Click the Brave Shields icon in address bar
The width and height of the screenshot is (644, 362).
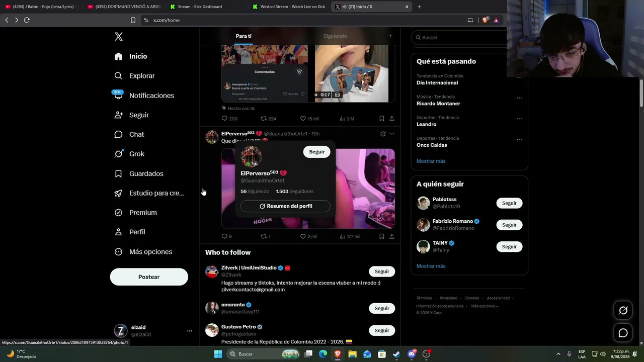coord(486,20)
